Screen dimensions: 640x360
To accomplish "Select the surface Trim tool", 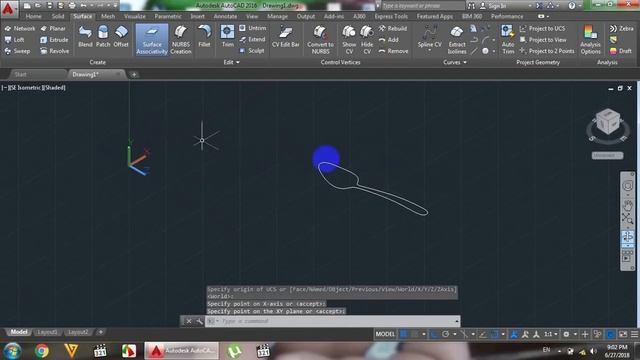I will (x=227, y=36).
